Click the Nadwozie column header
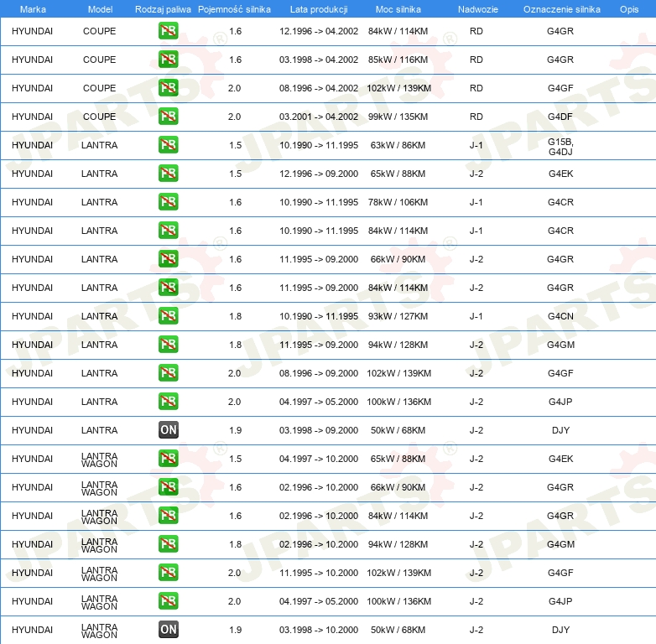The width and height of the screenshot is (656, 644). 478,9
